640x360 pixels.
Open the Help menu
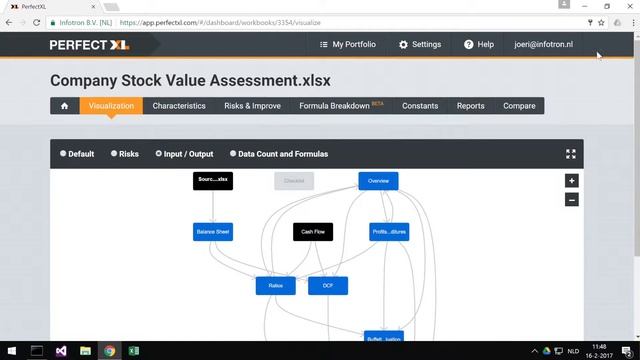(479, 44)
